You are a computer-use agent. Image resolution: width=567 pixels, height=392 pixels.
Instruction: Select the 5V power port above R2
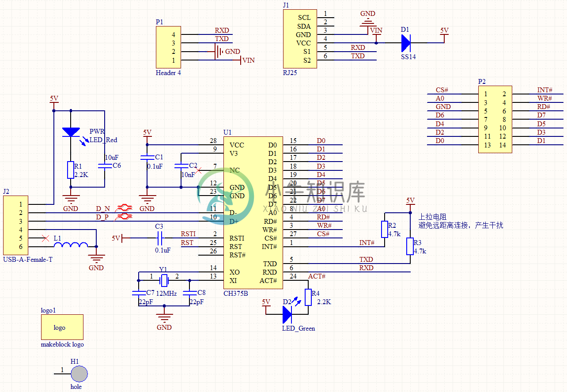click(410, 204)
